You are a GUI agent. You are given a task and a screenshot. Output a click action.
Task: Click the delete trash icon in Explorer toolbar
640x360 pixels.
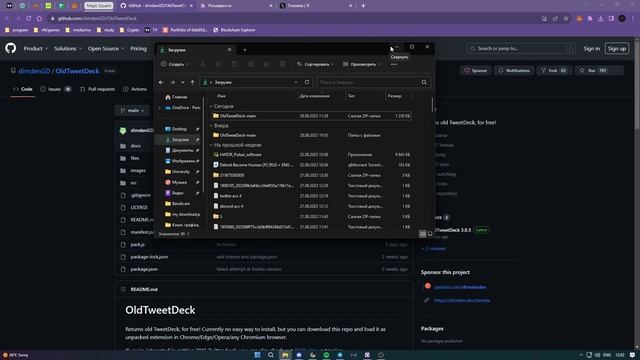point(282,64)
